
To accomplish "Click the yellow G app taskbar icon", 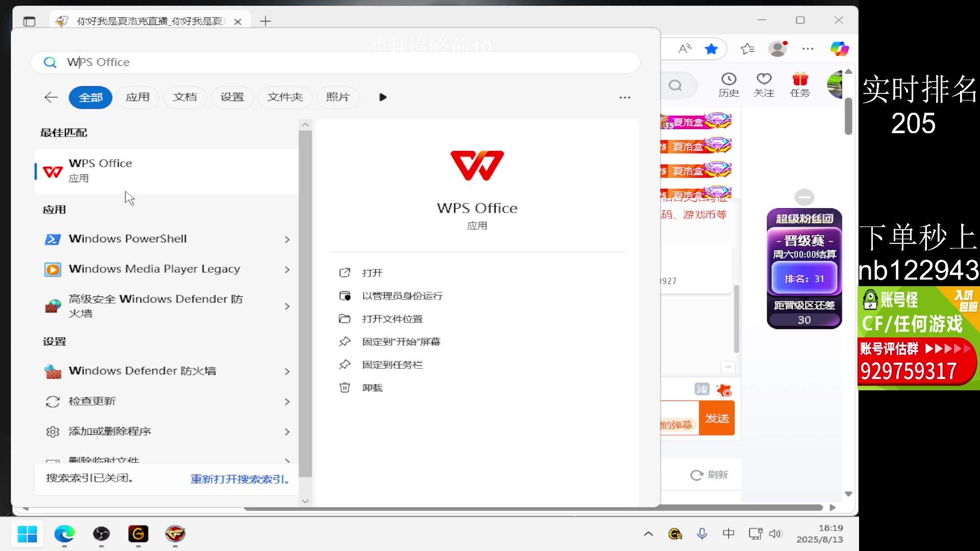I will tap(138, 534).
